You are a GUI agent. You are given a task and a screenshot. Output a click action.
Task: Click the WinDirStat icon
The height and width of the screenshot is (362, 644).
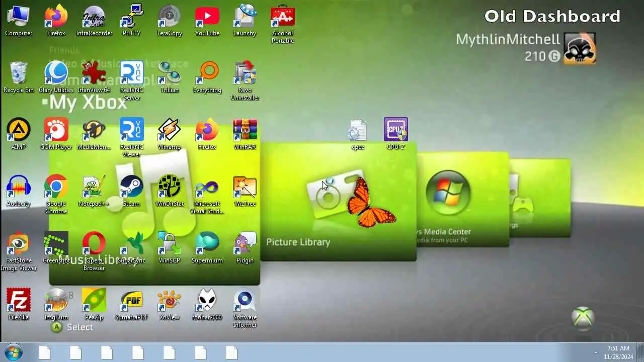[170, 192]
